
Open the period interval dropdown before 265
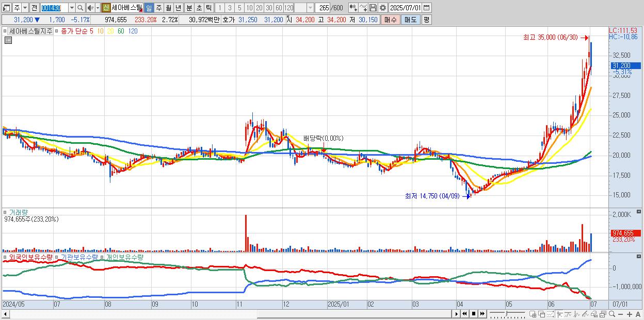coord(310,8)
